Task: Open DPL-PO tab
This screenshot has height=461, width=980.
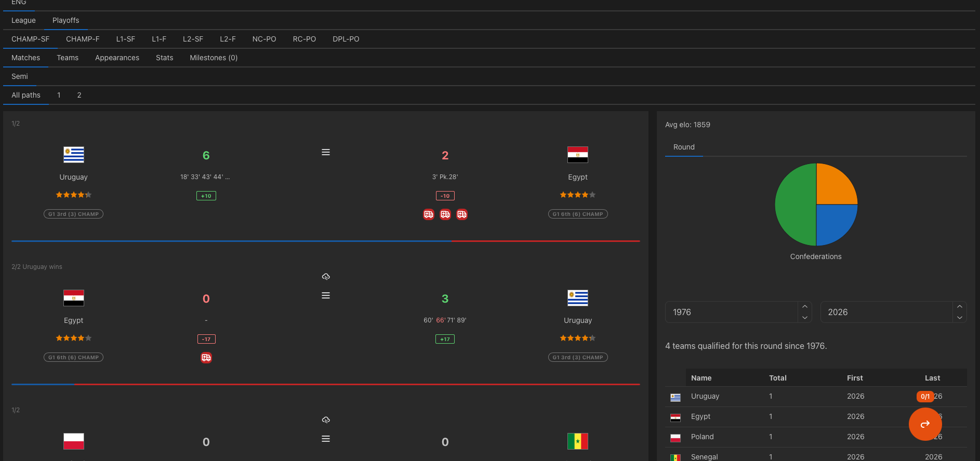Action: point(346,39)
